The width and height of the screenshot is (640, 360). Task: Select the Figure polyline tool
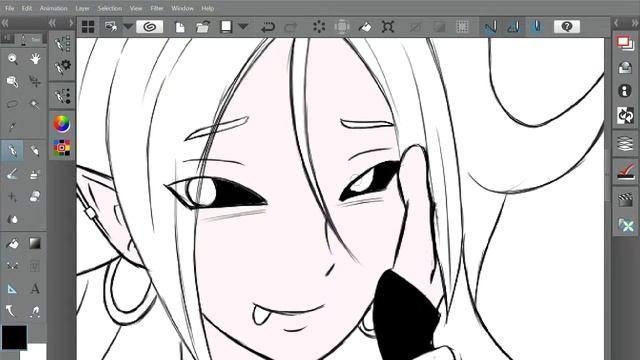click(12, 266)
